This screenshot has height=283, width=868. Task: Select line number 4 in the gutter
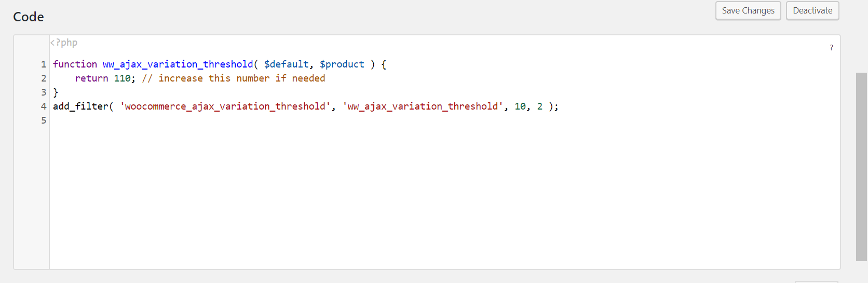coord(44,106)
